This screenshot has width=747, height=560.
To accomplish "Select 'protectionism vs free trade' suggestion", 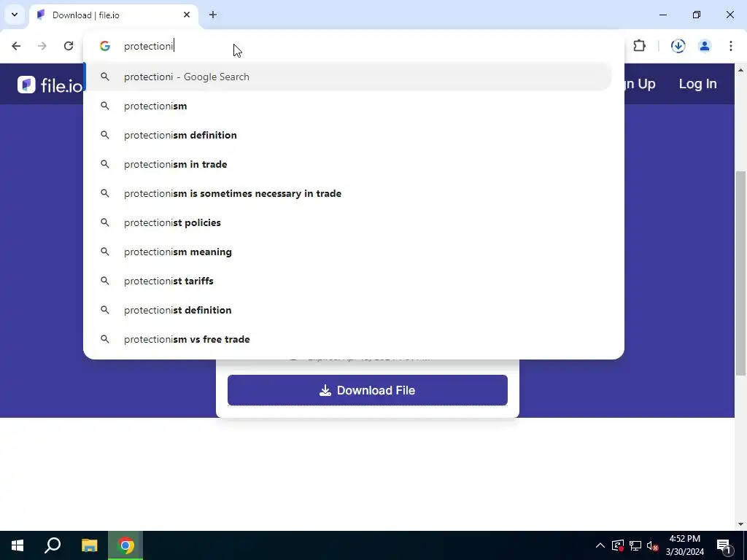I will (348, 339).
